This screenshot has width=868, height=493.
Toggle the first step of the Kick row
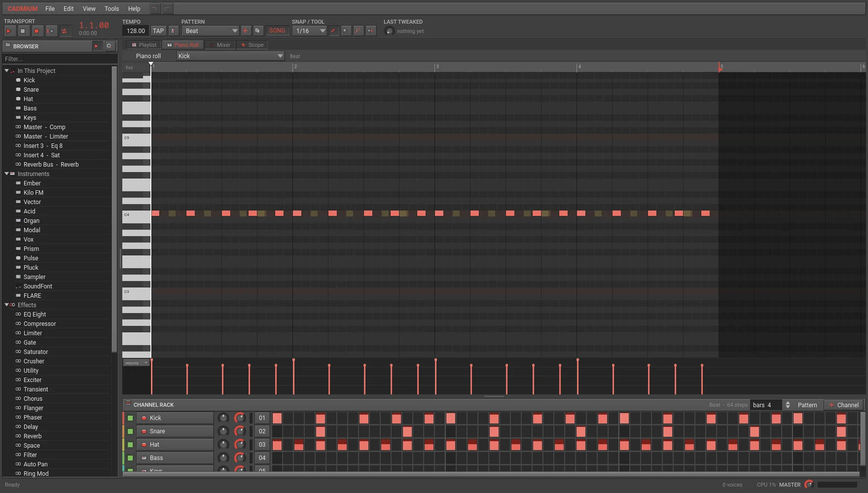pos(277,418)
